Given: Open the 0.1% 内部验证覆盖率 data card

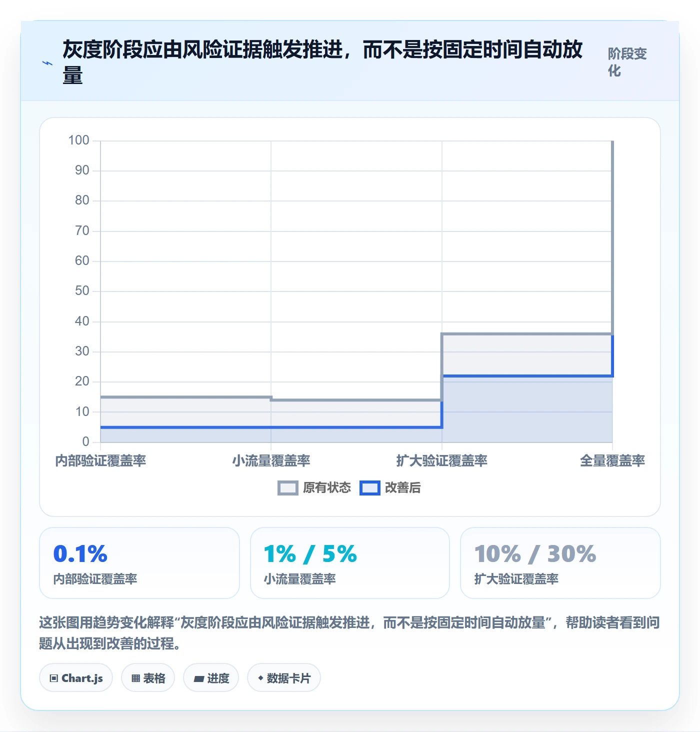Looking at the screenshot, I should [x=139, y=563].
